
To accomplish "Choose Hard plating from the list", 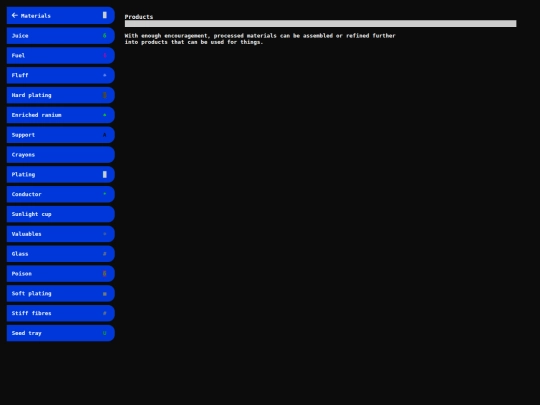I will click(61, 95).
